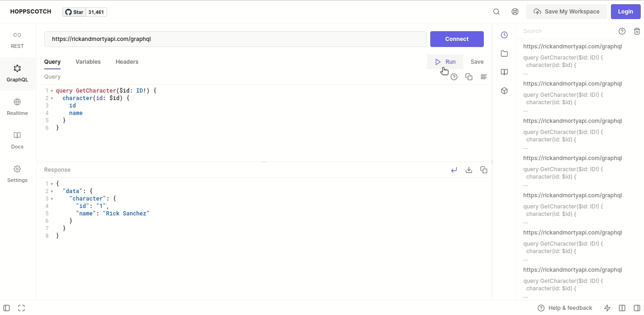Open the Documentation book icon in right rail
Image resolution: width=644 pixels, height=315 pixels.
(x=504, y=72)
